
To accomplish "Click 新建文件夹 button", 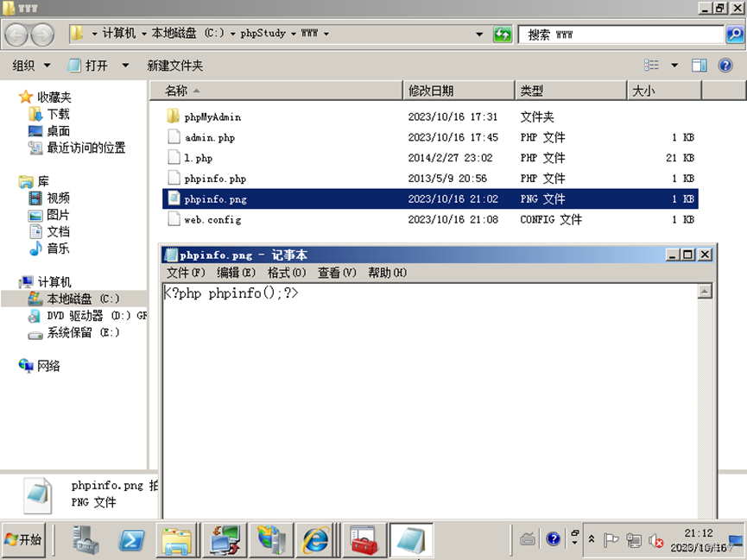I will [x=174, y=66].
